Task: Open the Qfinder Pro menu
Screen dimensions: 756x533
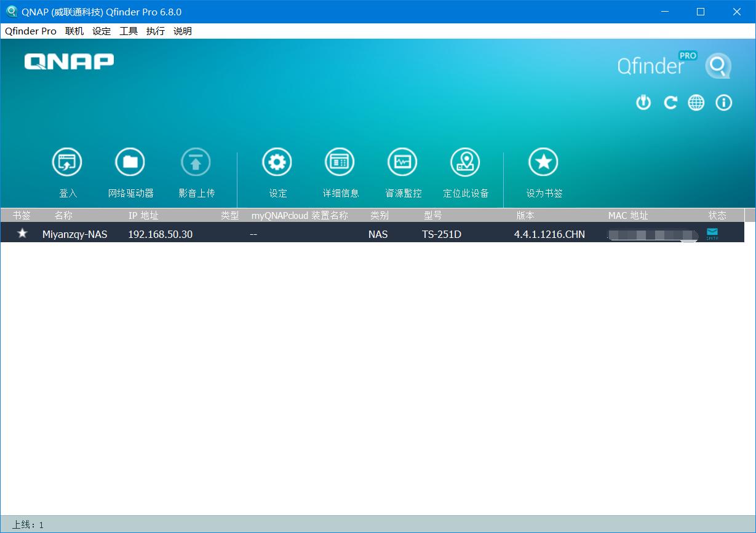Action: tap(30, 31)
